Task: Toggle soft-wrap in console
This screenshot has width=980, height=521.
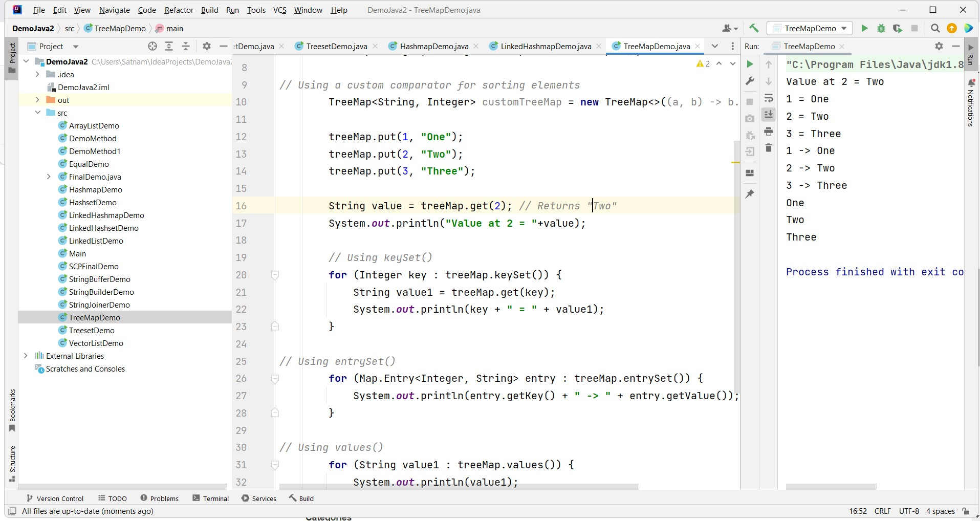Action: click(769, 98)
